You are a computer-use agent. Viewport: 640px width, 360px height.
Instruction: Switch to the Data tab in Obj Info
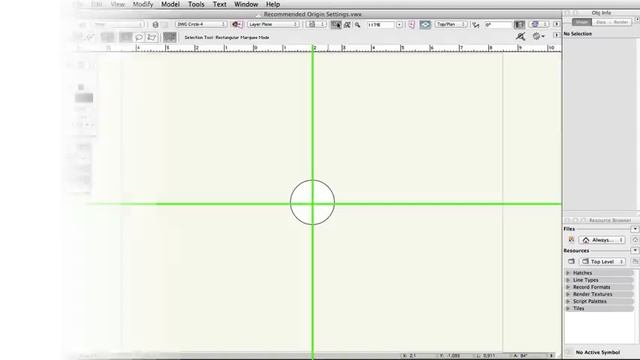tap(601, 22)
